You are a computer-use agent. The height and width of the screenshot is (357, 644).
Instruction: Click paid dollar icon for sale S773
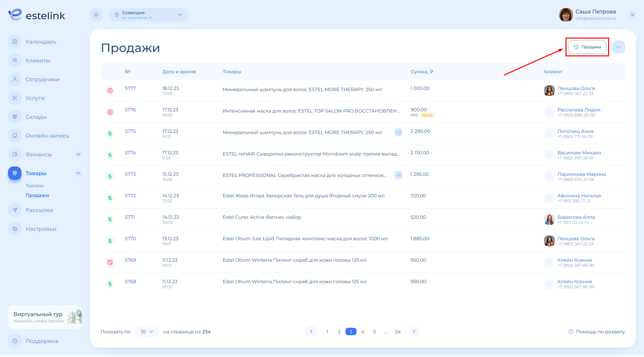point(110,176)
